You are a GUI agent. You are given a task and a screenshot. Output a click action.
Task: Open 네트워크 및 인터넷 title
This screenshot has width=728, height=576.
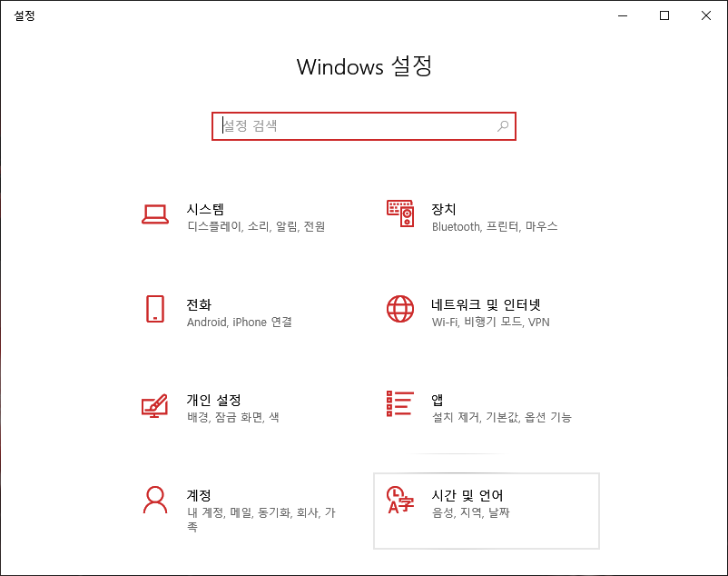coord(487,304)
